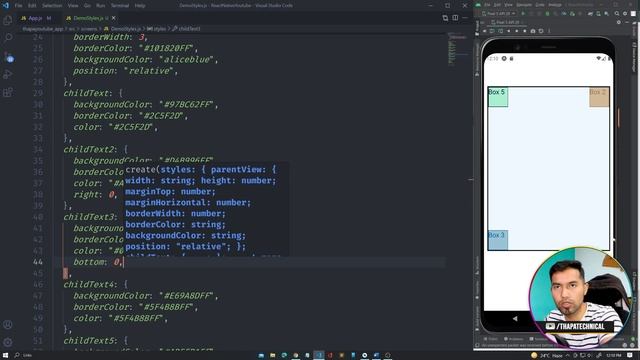Viewport: 640px width, 360px height.
Task: Open the VS Code View menu
Action: point(73,6)
